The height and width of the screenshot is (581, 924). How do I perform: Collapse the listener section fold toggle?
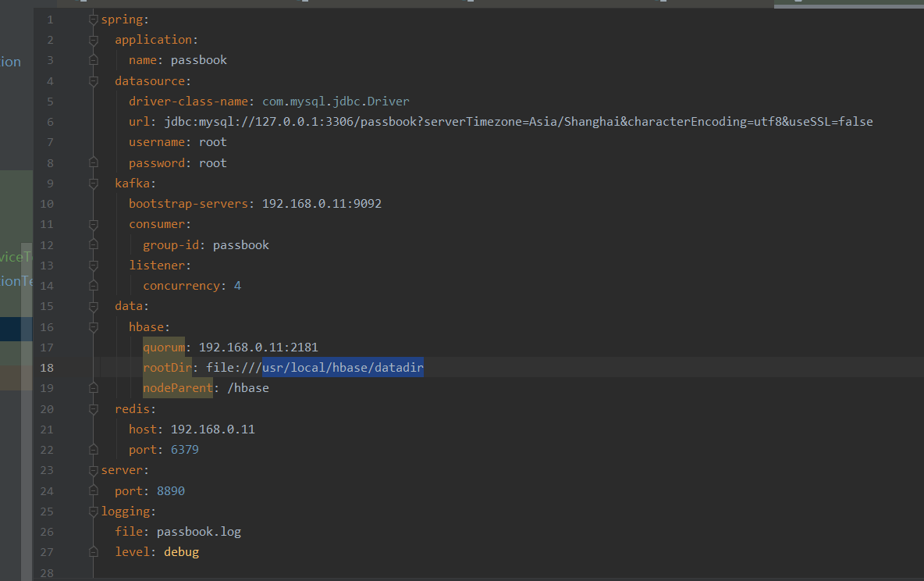coord(93,266)
